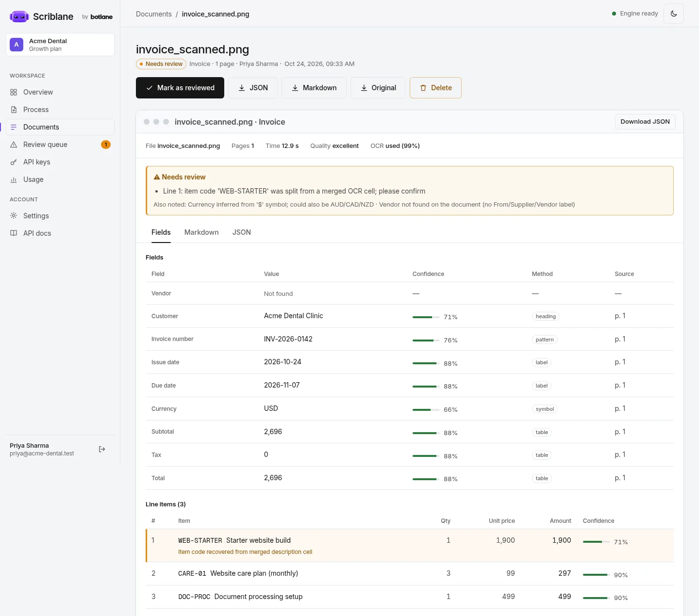
Task: Switch to the JSON tab
Action: 242,232
